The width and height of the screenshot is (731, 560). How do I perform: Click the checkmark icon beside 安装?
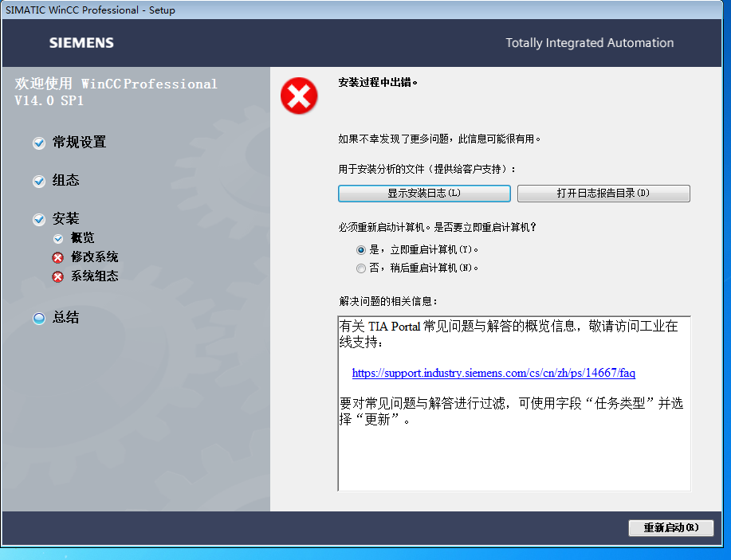(x=39, y=220)
